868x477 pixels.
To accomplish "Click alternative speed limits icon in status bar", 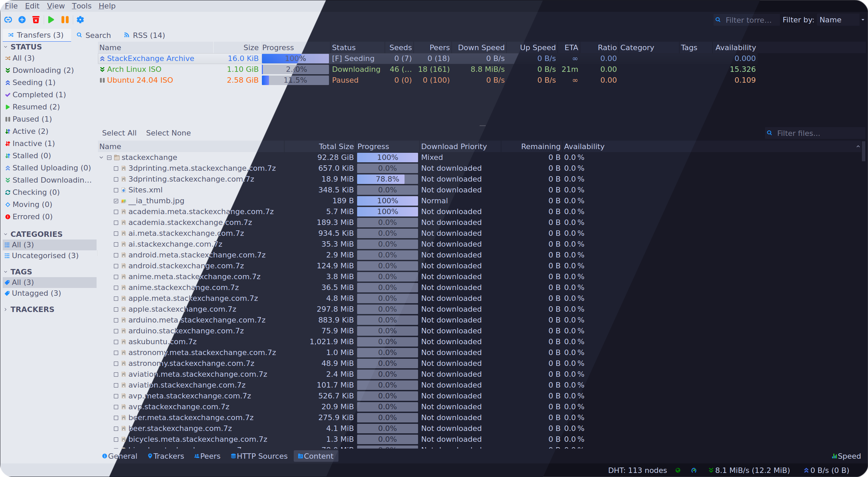I will (694, 470).
